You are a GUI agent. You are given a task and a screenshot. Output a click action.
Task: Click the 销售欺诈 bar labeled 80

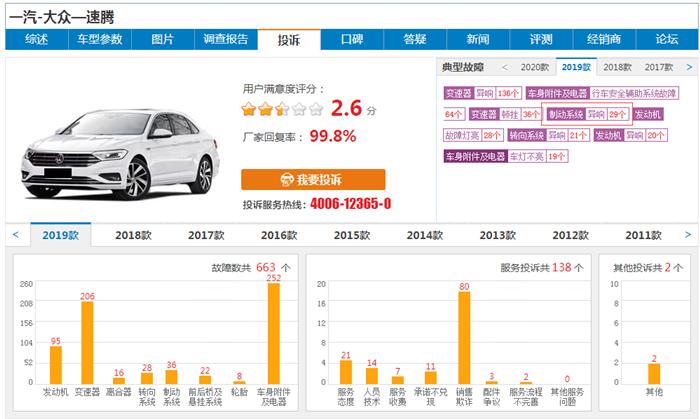(464, 338)
